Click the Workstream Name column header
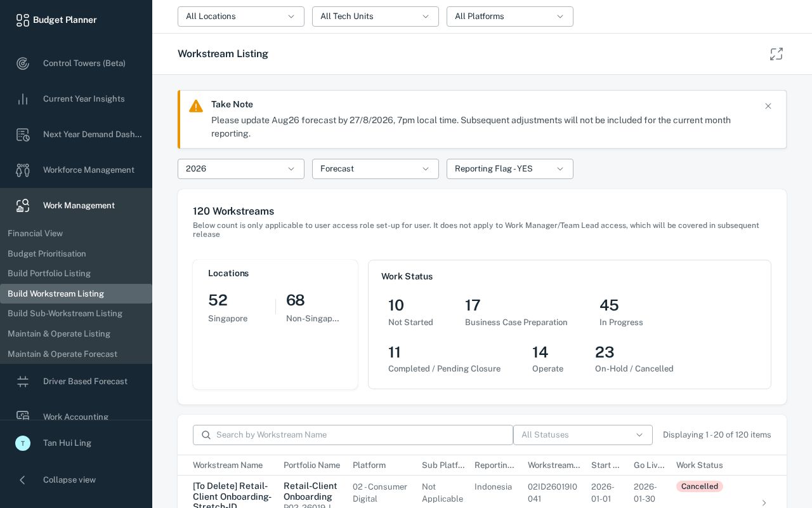 point(228,465)
